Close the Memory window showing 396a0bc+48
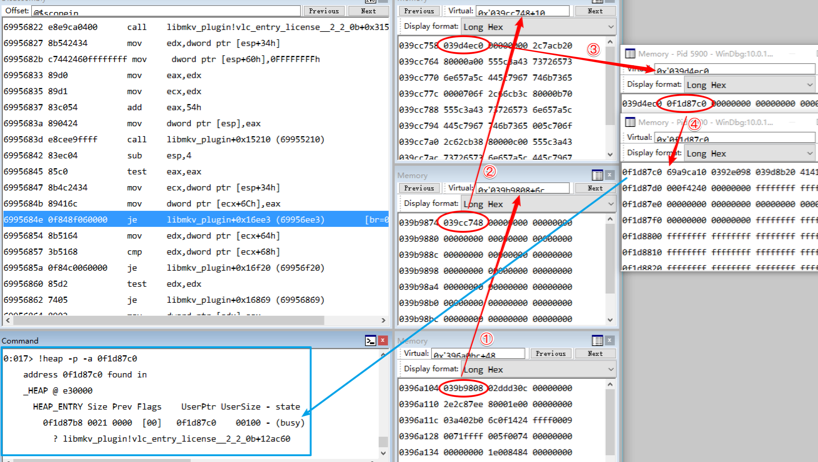This screenshot has width=818, height=462. (x=610, y=341)
